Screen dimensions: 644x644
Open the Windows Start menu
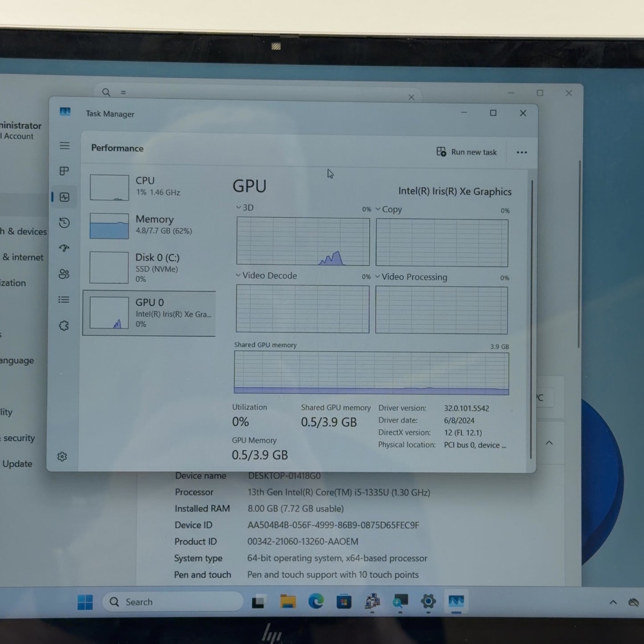point(85,602)
